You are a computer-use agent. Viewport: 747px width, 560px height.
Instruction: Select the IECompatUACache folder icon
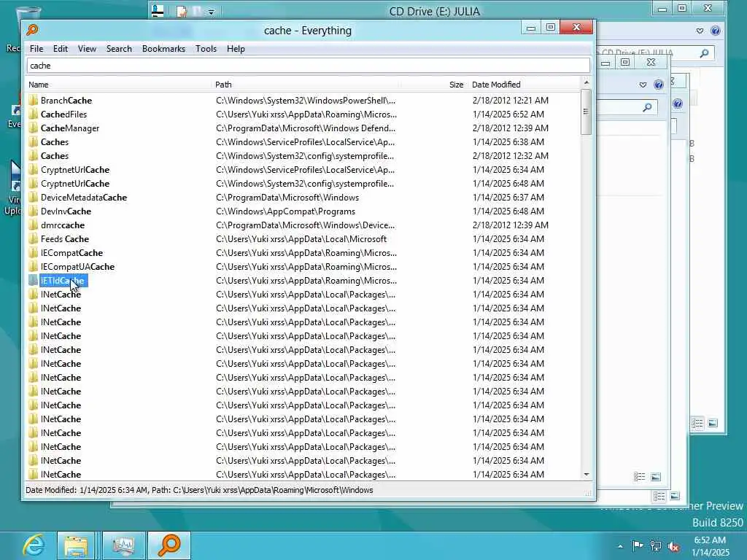(x=33, y=267)
